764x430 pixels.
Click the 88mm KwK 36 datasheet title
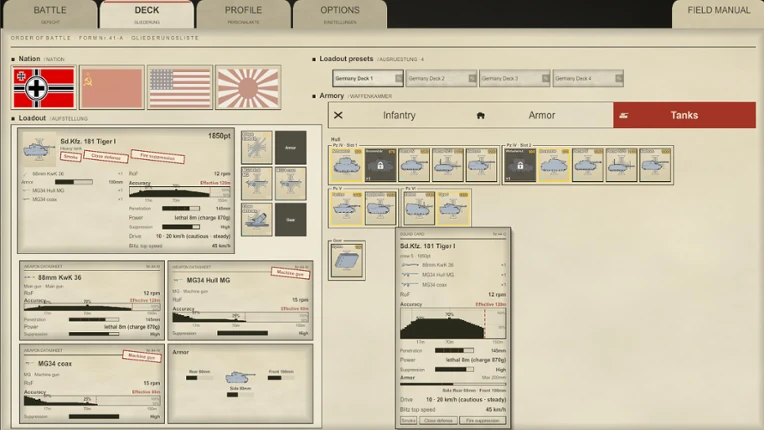tap(59, 278)
